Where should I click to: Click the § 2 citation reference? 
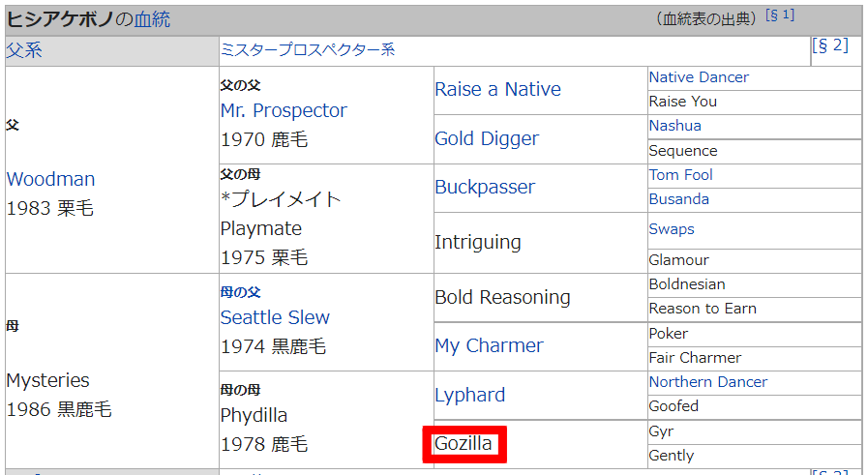click(x=830, y=45)
